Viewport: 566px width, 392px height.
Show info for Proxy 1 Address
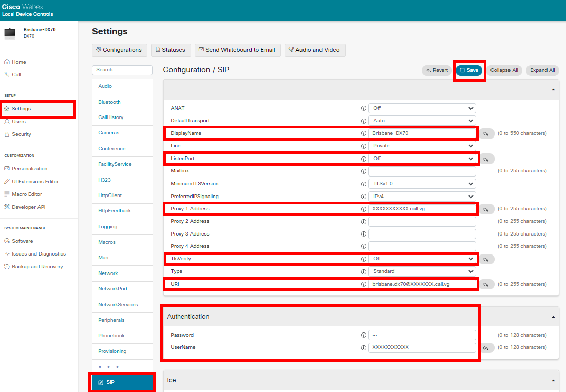[364, 209]
